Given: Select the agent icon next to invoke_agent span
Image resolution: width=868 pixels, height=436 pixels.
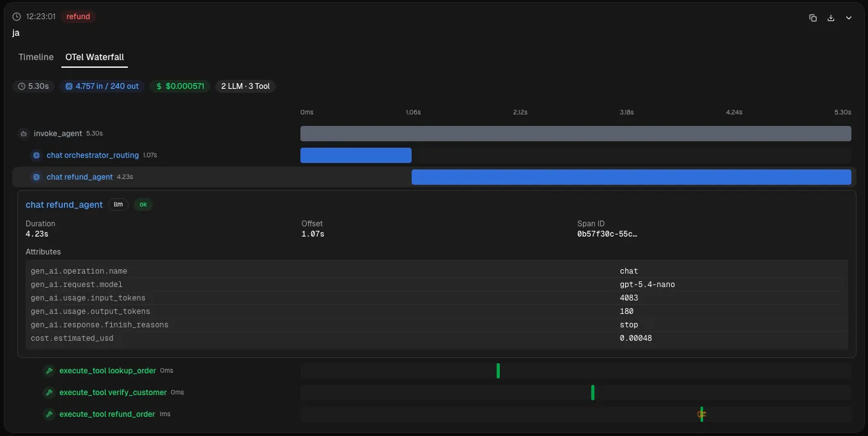Looking at the screenshot, I should (x=24, y=134).
